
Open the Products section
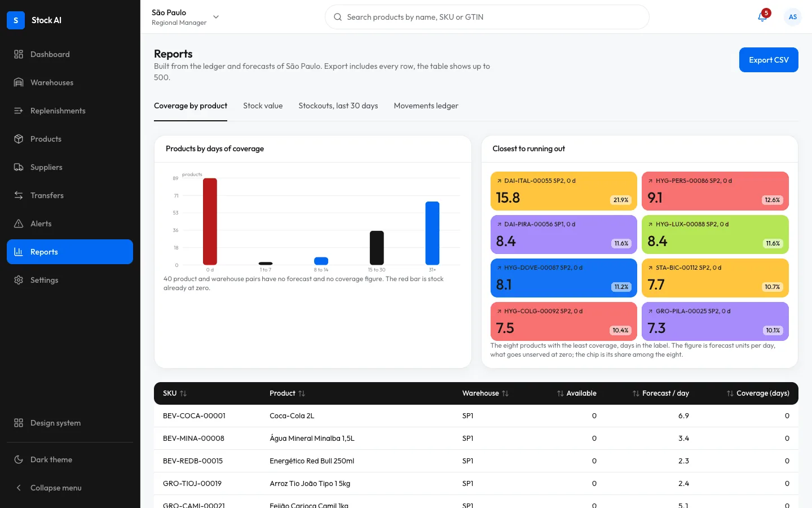click(x=70, y=139)
